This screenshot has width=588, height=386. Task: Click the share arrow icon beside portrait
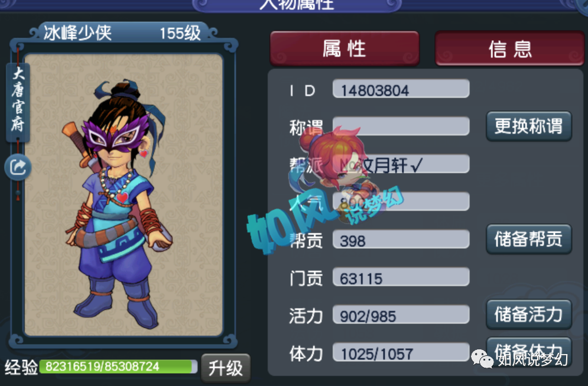(18, 167)
